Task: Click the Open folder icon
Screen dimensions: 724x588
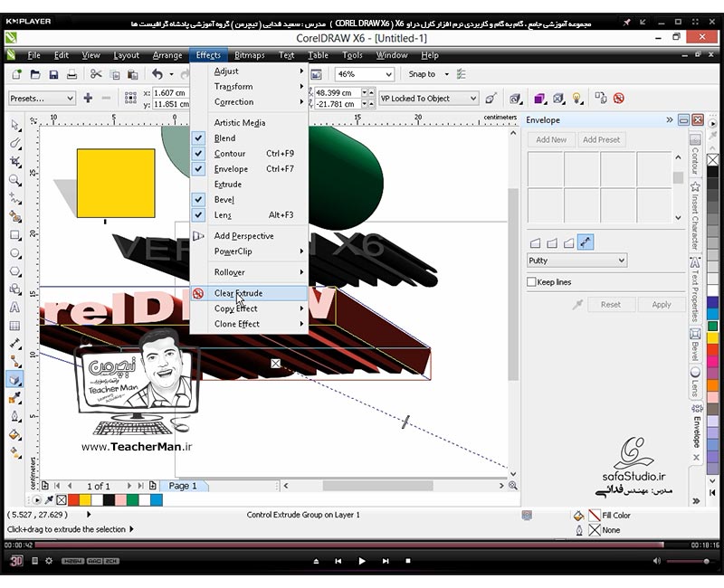Action: tap(35, 74)
